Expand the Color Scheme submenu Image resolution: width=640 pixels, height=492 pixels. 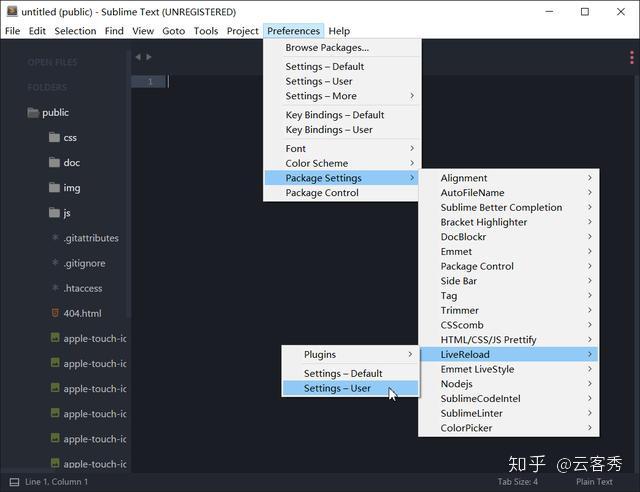click(x=342, y=163)
